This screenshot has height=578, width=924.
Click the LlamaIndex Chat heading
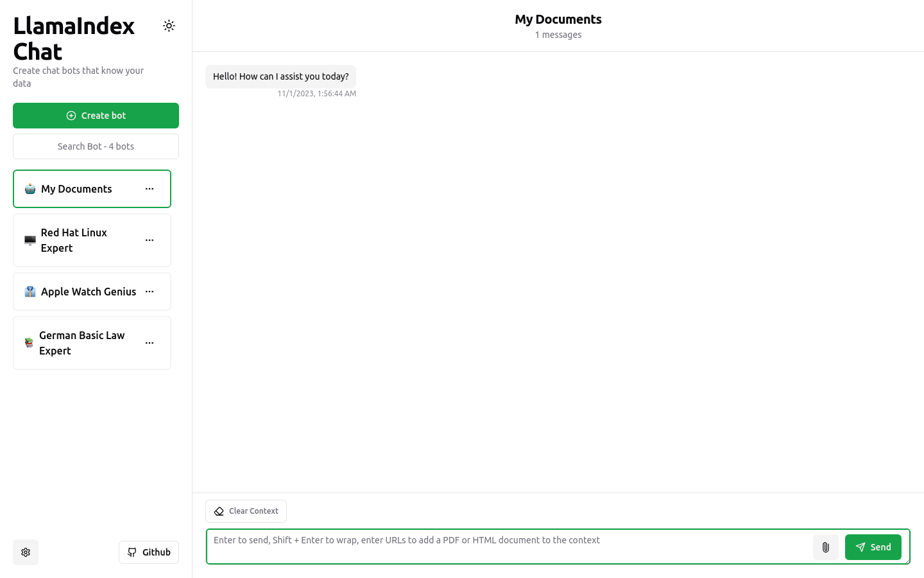(74, 39)
